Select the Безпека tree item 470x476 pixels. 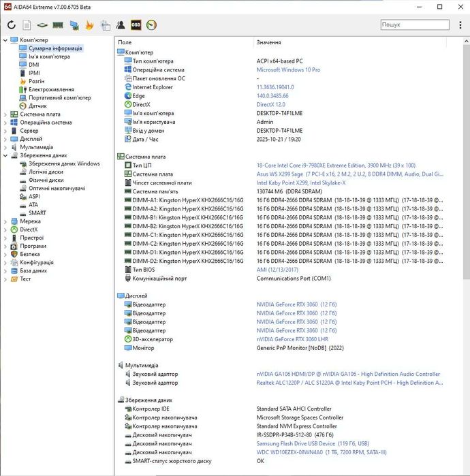point(30,254)
